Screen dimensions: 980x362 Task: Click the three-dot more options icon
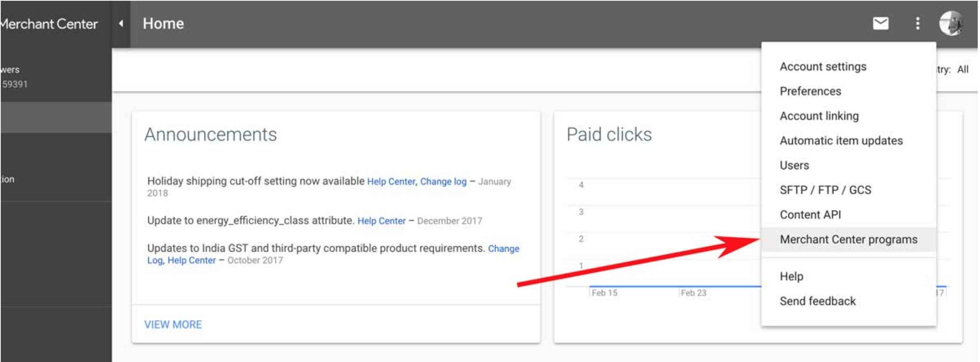coord(918,23)
